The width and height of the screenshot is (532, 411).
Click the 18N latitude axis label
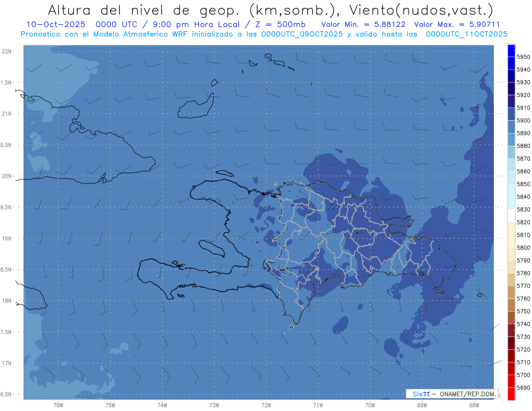[7, 301]
